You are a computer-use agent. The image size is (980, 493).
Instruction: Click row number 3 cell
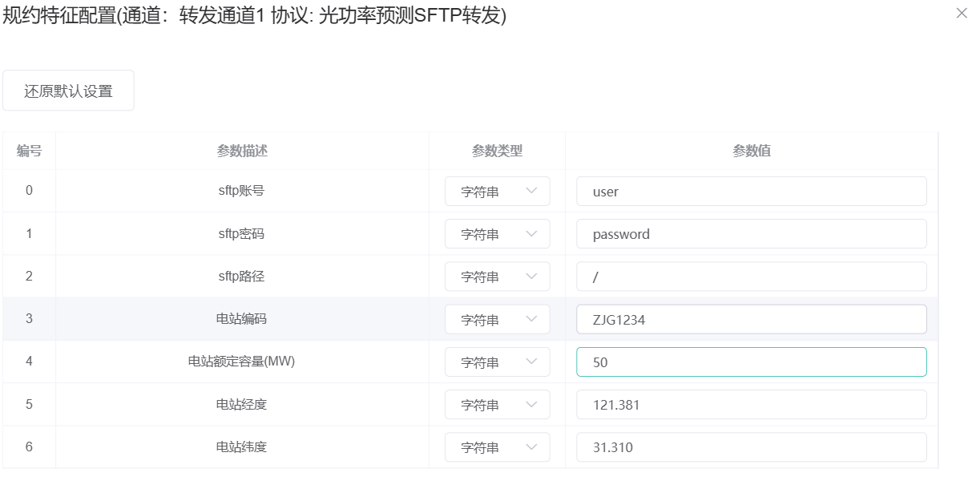29,319
